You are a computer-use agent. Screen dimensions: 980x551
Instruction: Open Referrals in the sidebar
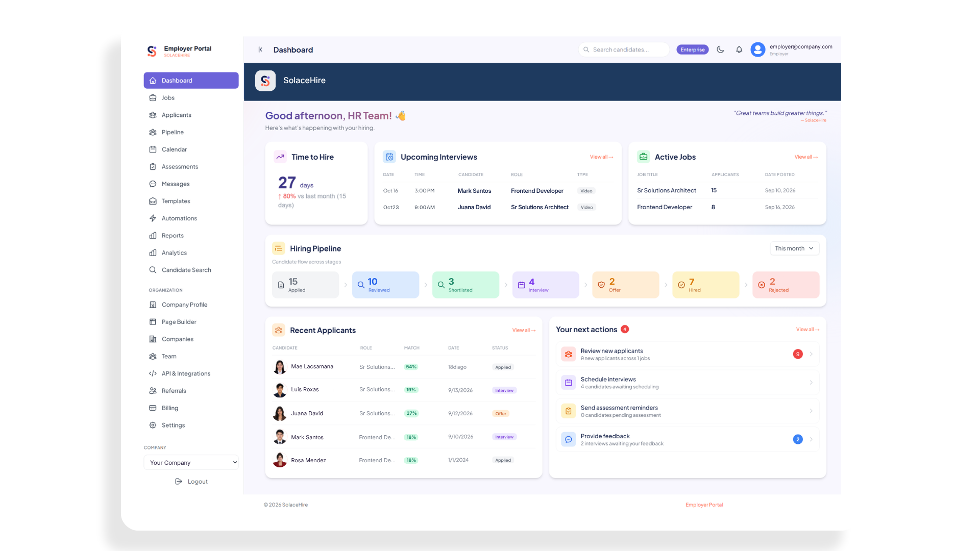191,391
